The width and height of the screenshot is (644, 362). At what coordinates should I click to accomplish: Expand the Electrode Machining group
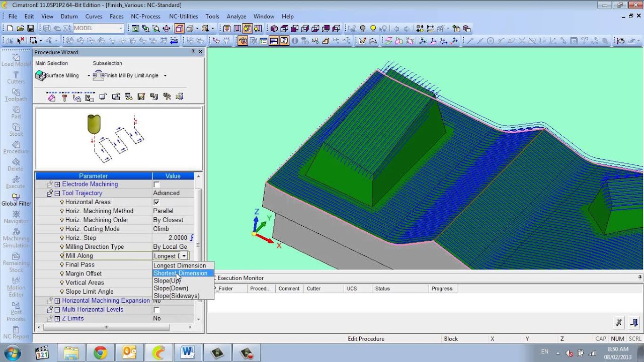click(x=57, y=185)
